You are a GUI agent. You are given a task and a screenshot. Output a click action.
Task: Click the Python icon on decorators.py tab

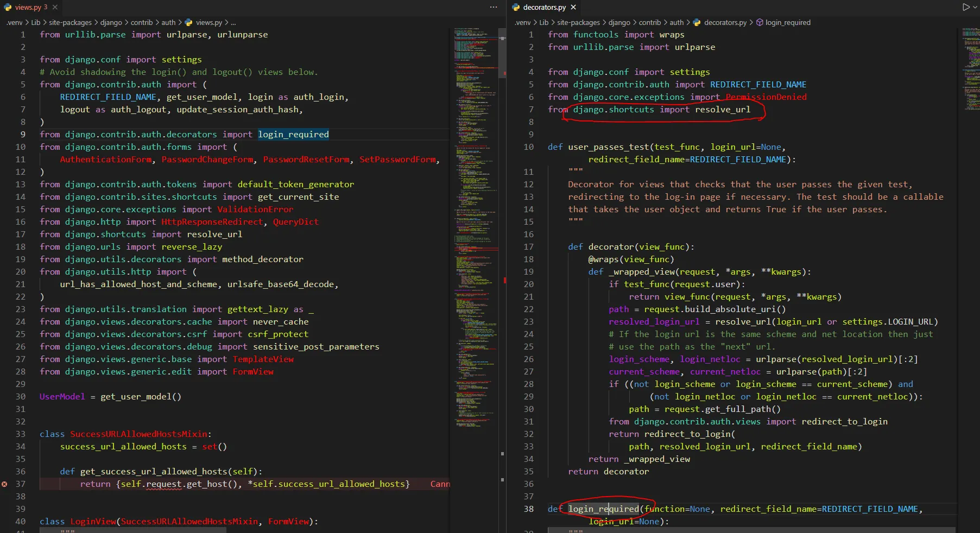(x=516, y=7)
